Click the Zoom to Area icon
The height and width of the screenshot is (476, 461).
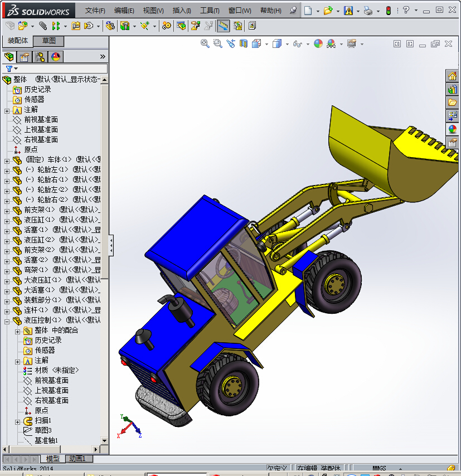tap(218, 43)
